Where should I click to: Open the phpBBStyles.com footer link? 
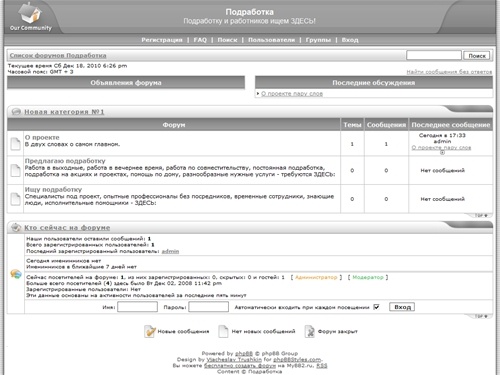coord(297,359)
